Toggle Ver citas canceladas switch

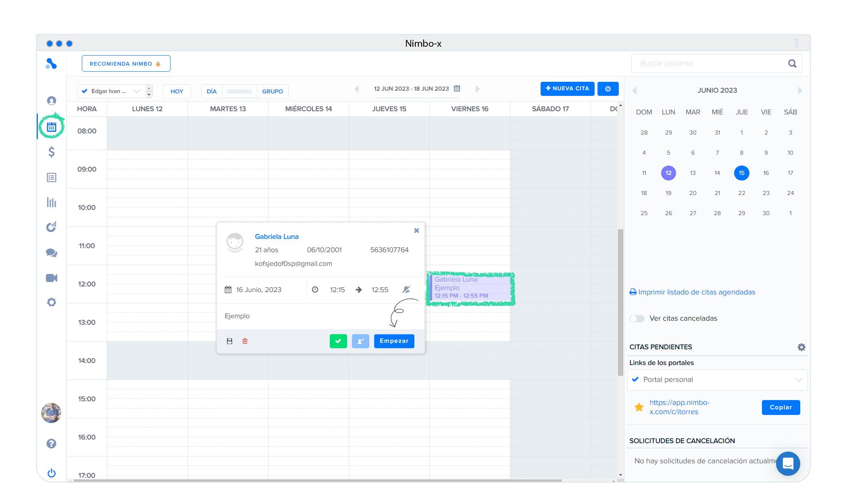click(x=637, y=319)
